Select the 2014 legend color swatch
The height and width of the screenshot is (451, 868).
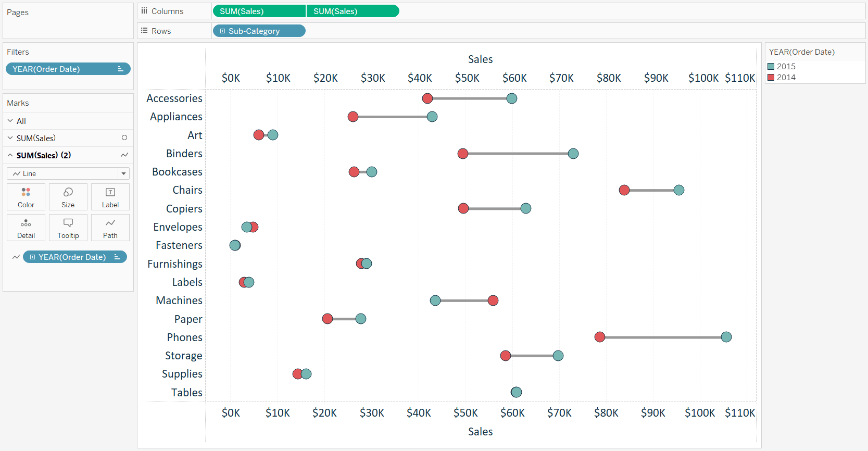(x=771, y=77)
